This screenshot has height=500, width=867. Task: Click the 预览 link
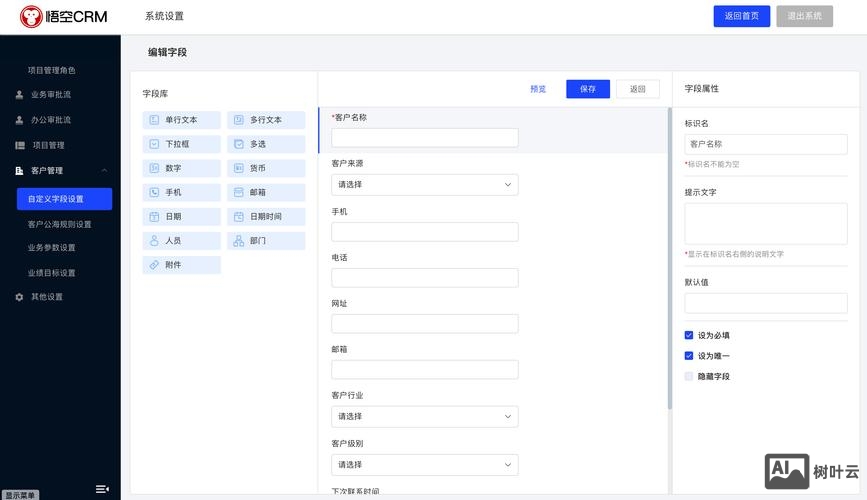click(x=538, y=89)
